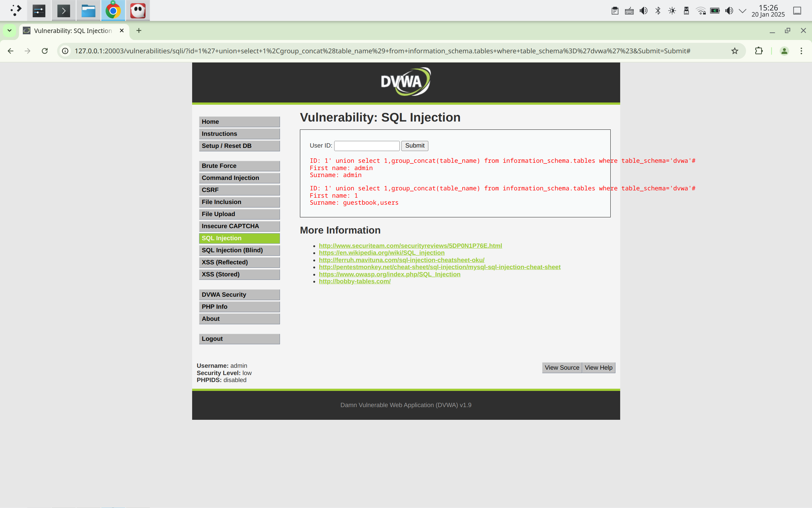Select the DVWA Security menu item

239,294
